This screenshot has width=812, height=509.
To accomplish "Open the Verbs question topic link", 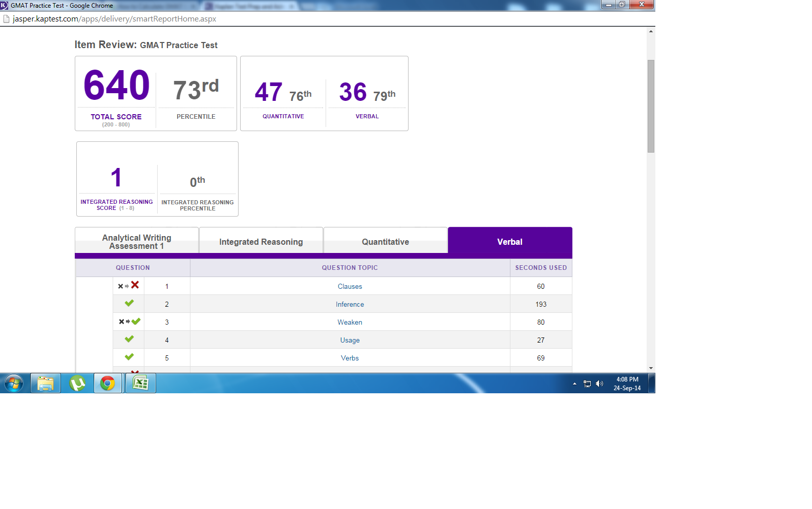I will tap(350, 358).
